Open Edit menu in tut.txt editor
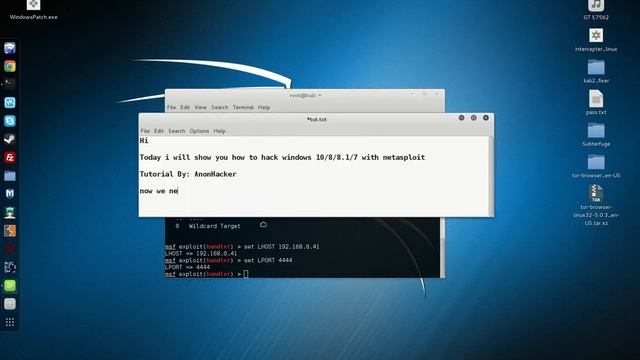The image size is (640, 360). pyautogui.click(x=159, y=131)
